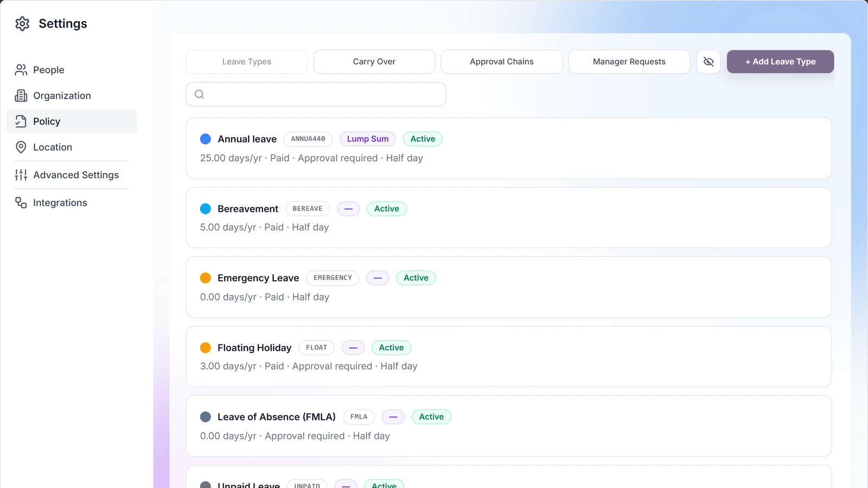This screenshot has height=488, width=868.
Task: Open the Leave of Absence (FMLA) entry
Action: pyautogui.click(x=509, y=426)
